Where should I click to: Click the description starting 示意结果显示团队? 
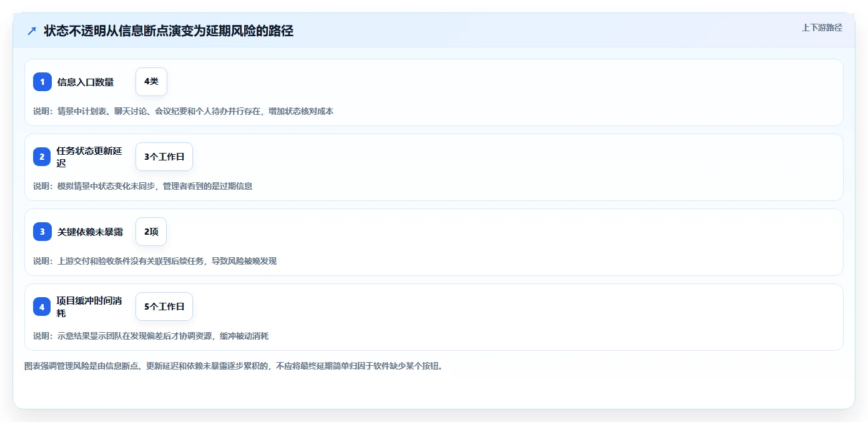[x=150, y=336]
